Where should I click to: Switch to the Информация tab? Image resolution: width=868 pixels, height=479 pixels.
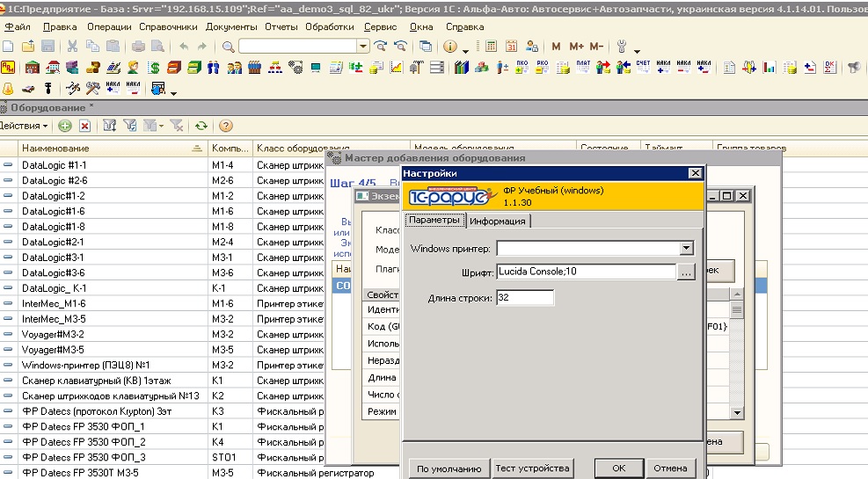tap(498, 221)
